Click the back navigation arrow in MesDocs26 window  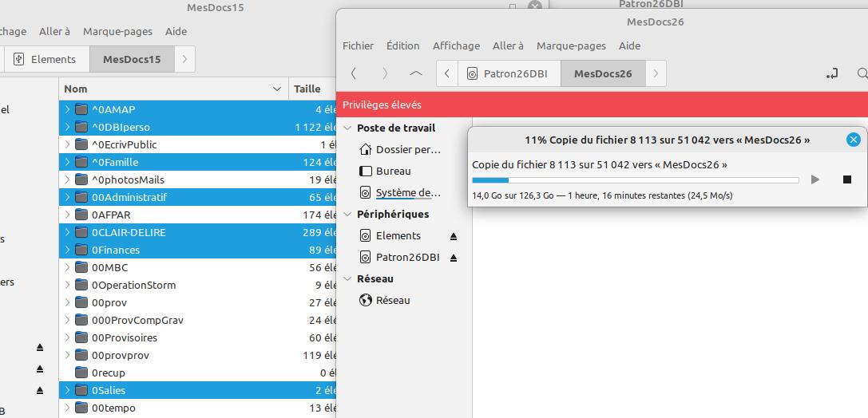(x=354, y=73)
